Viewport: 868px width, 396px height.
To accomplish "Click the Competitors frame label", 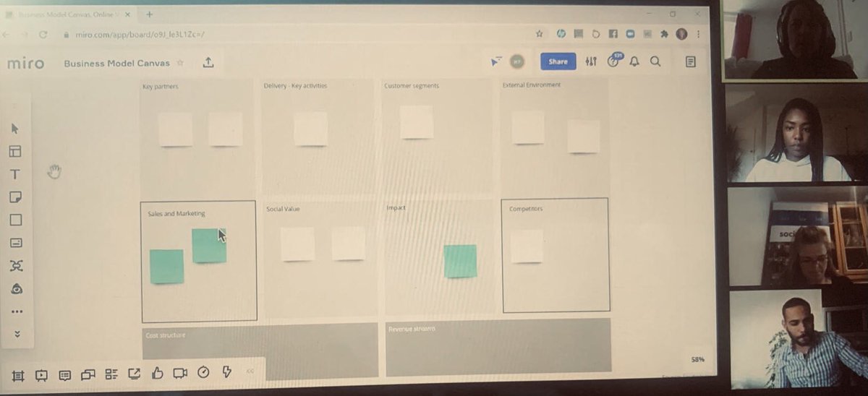I will pos(526,209).
